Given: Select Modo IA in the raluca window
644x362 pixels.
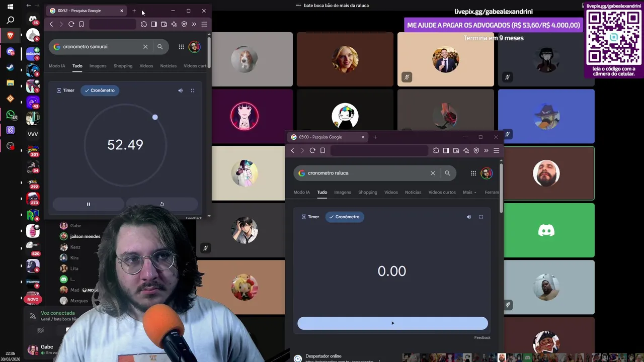Looking at the screenshot, I should [302, 192].
